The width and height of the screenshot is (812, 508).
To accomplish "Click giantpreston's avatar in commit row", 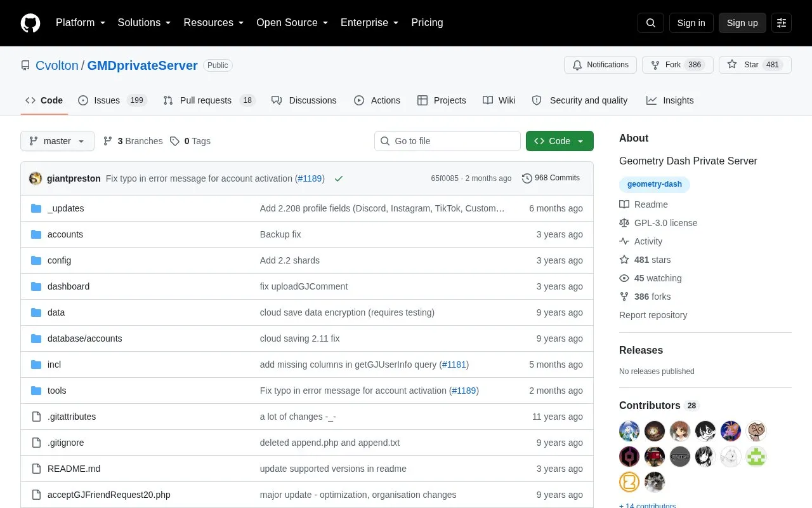I will coord(36,178).
